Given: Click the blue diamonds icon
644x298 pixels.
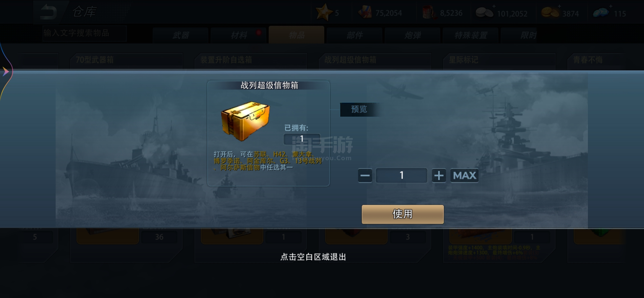Looking at the screenshot, I should click(601, 12).
